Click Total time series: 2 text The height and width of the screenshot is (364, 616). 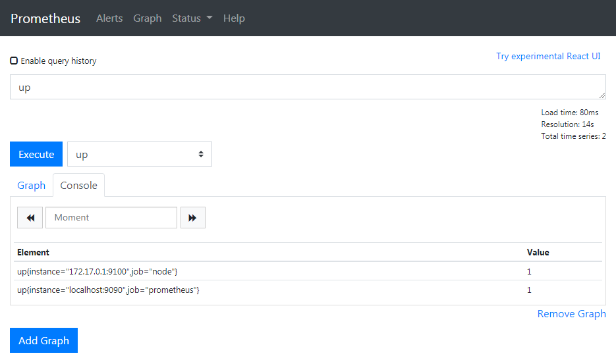[573, 136]
